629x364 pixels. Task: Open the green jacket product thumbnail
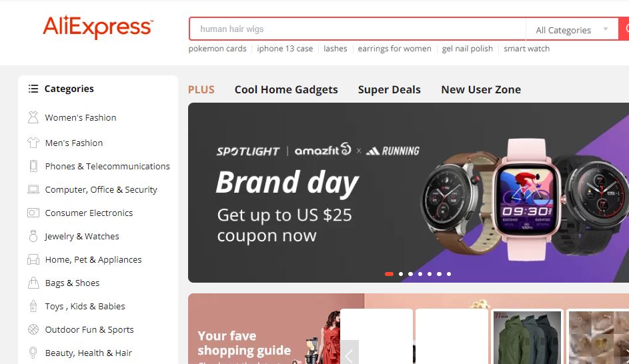click(x=527, y=337)
